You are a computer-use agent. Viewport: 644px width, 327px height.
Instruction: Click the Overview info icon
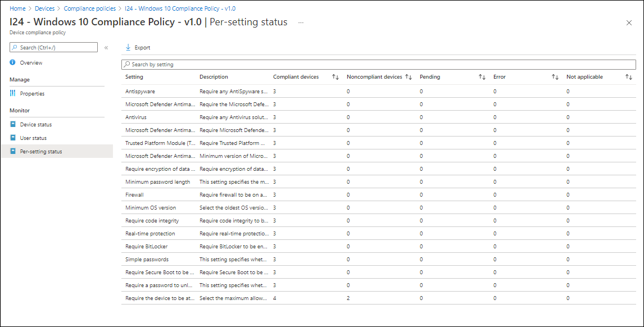(13, 62)
